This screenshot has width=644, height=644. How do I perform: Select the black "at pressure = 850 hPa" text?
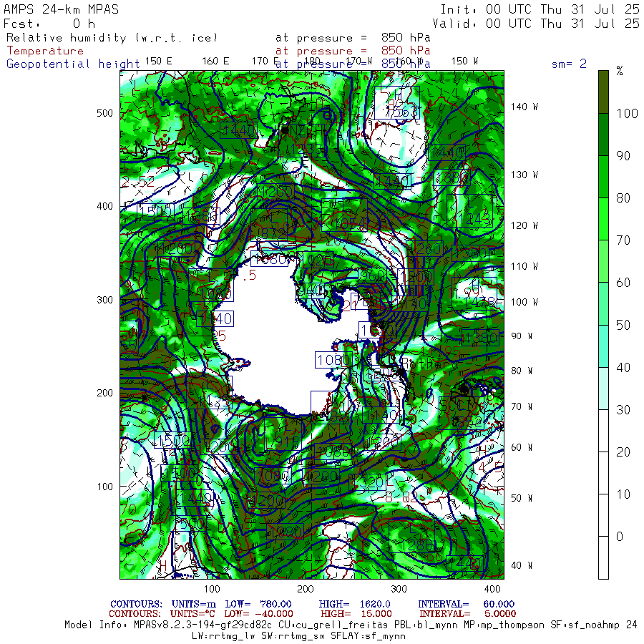point(353,38)
